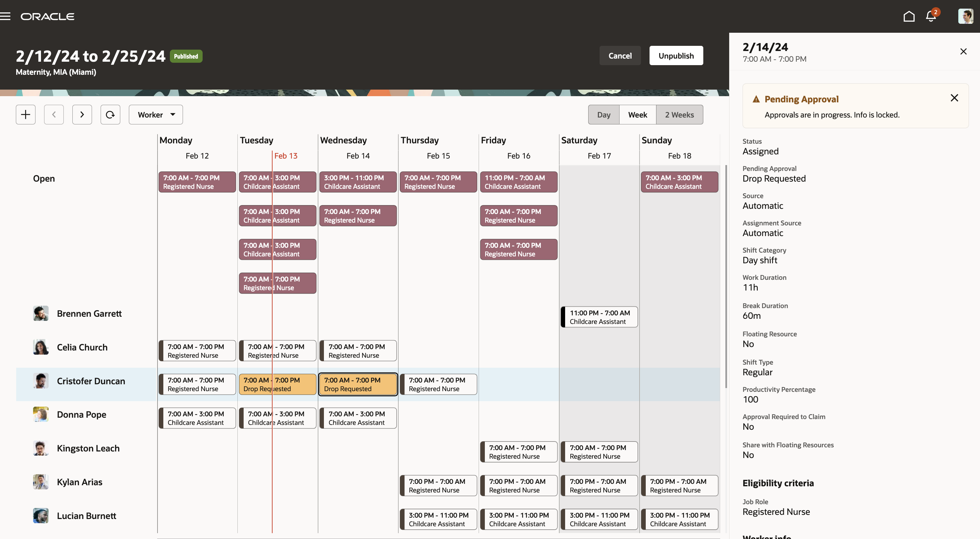
Task: Add a new shift with plus icon
Action: (25, 114)
